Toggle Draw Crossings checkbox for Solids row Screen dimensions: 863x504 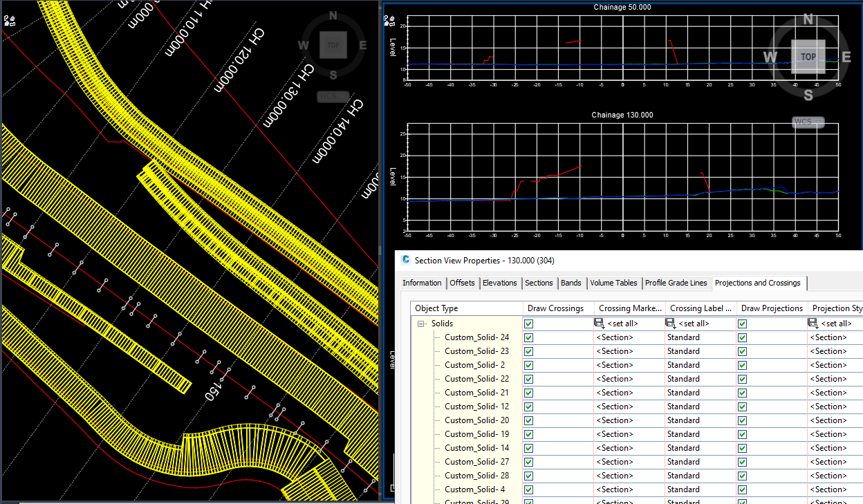point(529,324)
